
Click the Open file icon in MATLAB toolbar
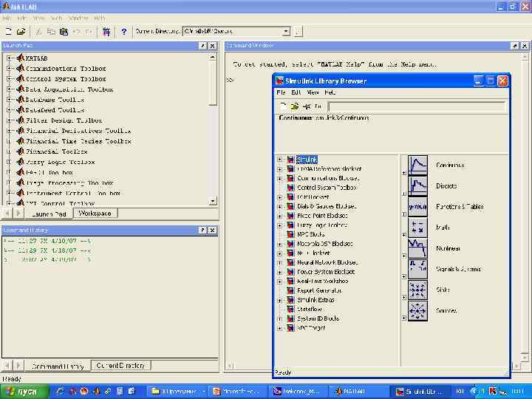[x=21, y=32]
